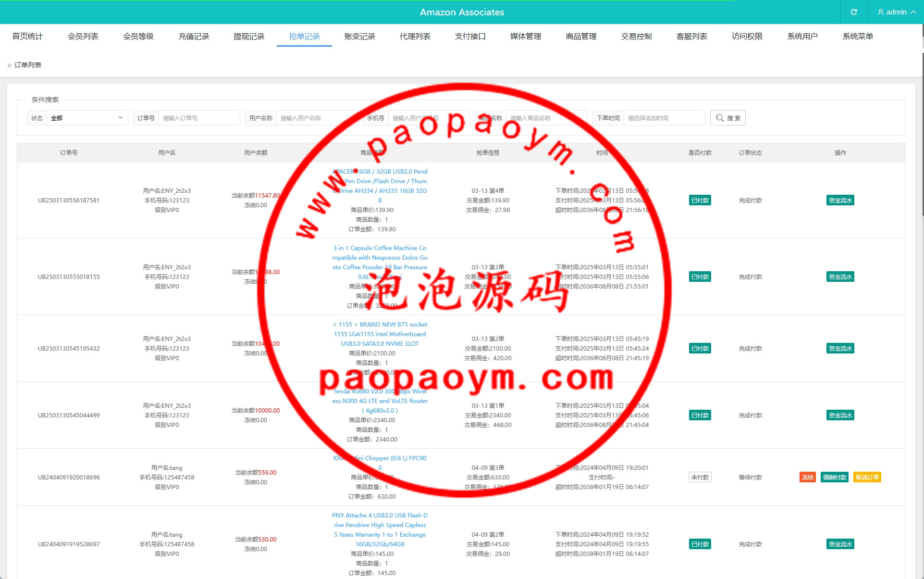The height and width of the screenshot is (579, 924).
Task: Select 访问权限 tab
Action: (747, 37)
